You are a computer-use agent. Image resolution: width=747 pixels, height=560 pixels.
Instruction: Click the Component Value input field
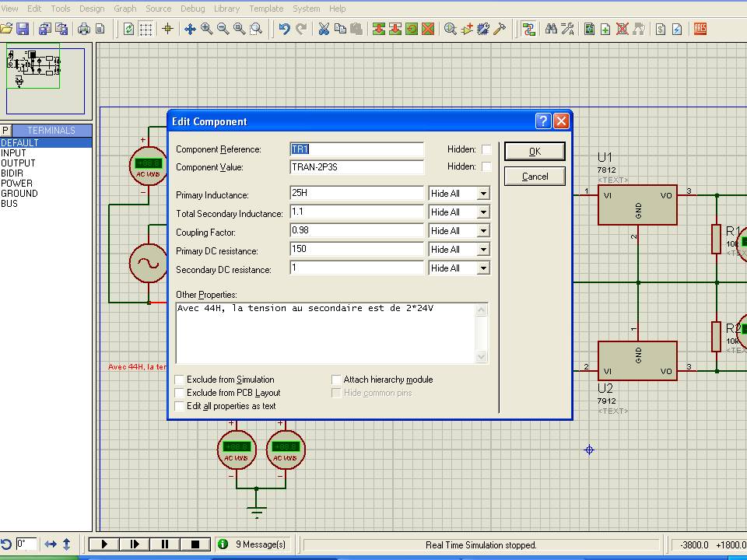pos(356,167)
